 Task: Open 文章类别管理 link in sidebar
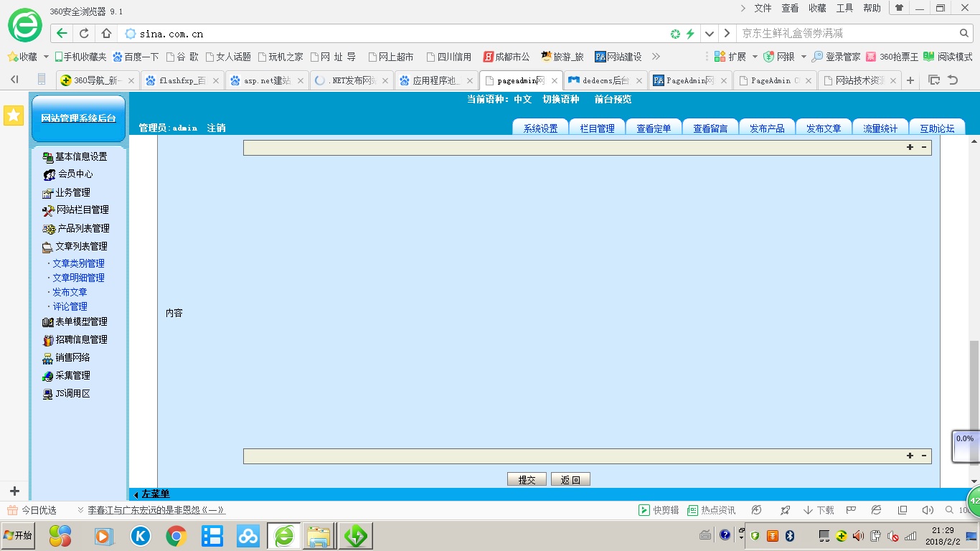(78, 263)
